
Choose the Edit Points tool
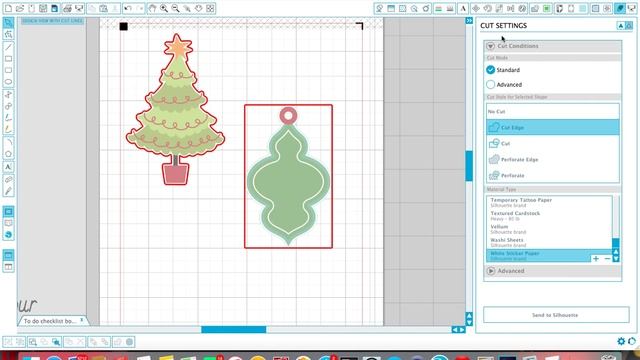tap(8, 34)
